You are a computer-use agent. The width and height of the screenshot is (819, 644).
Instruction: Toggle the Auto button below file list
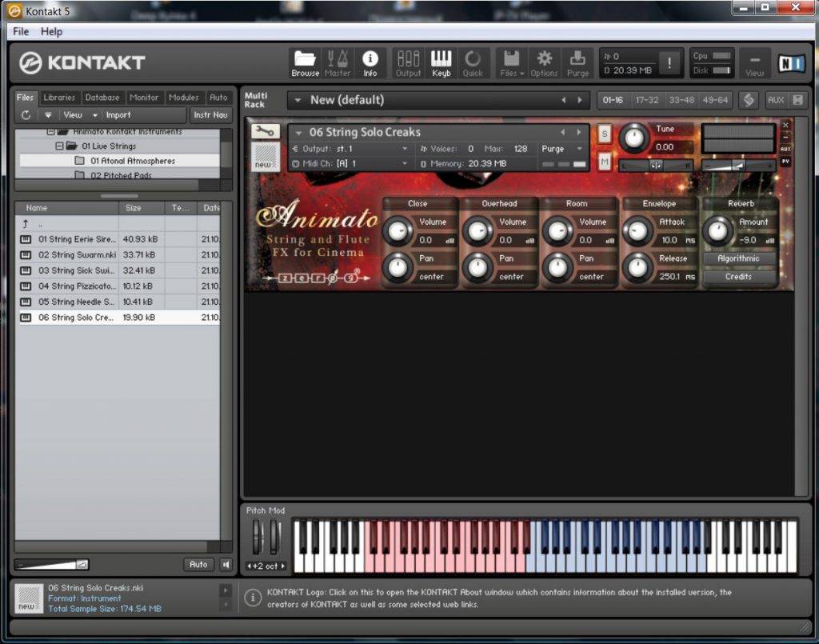[x=198, y=565]
